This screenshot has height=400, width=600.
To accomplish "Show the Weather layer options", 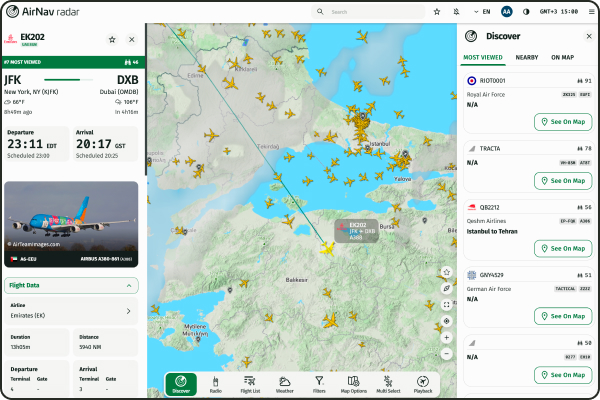I will pyautogui.click(x=285, y=384).
